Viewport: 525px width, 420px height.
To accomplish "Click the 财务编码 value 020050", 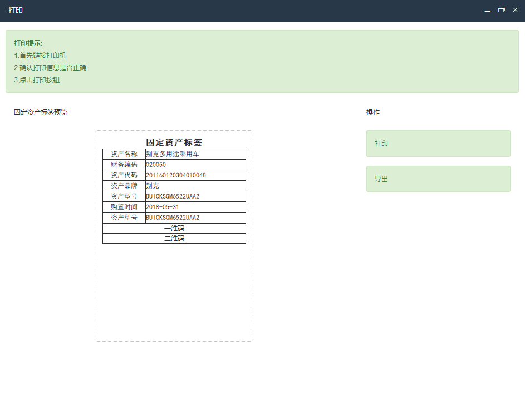I will point(156,165).
